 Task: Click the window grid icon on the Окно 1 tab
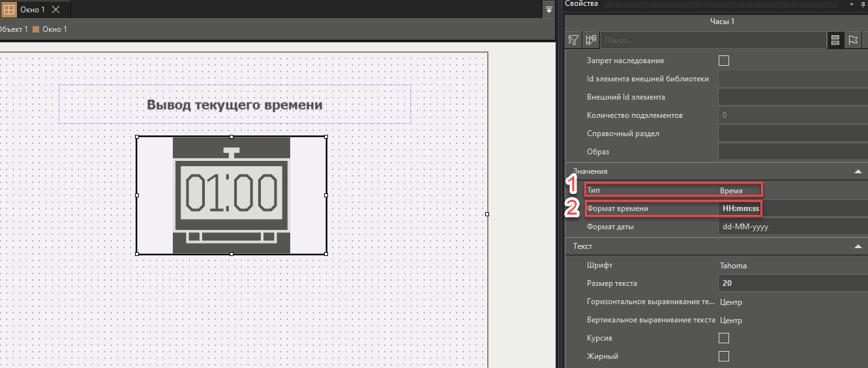tap(9, 10)
